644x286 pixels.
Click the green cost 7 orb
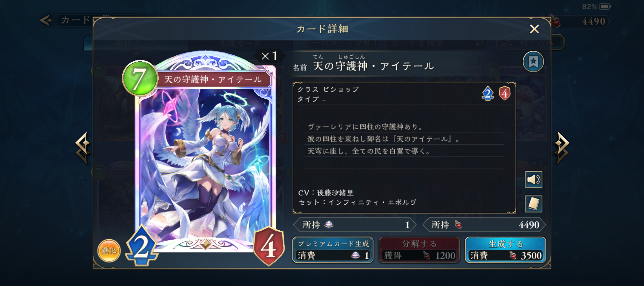point(140,78)
